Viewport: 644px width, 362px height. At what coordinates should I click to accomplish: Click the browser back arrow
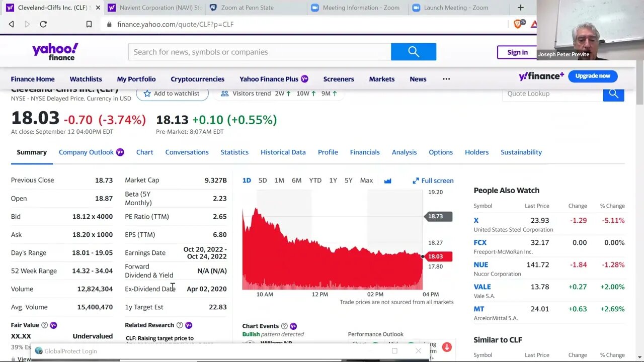11,24
